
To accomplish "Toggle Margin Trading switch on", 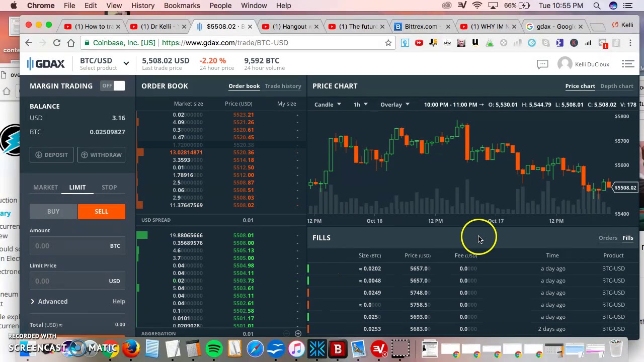I will (x=113, y=86).
